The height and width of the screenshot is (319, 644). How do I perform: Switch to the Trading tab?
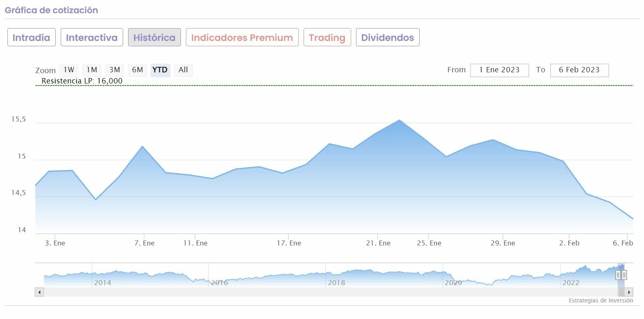(327, 38)
